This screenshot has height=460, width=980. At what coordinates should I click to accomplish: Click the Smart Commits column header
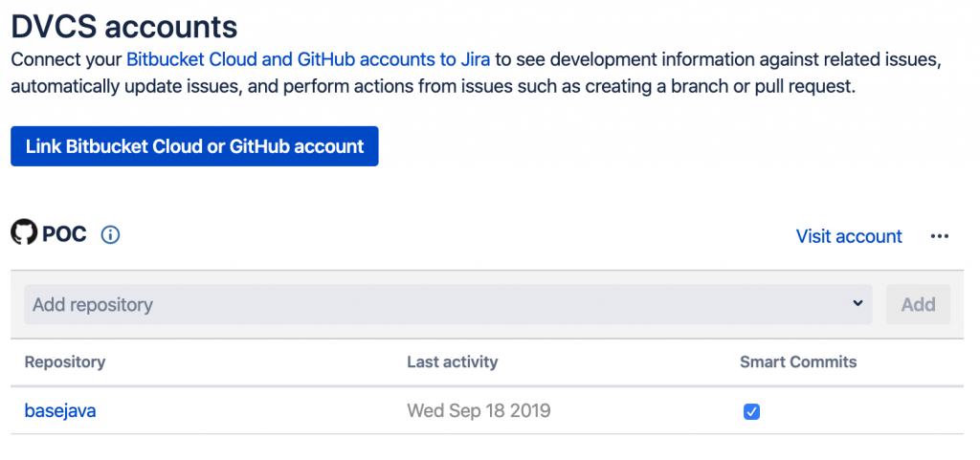798,361
